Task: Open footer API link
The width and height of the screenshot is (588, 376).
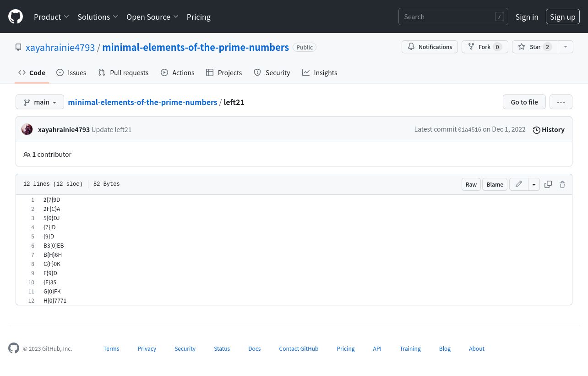Action: pyautogui.click(x=377, y=348)
